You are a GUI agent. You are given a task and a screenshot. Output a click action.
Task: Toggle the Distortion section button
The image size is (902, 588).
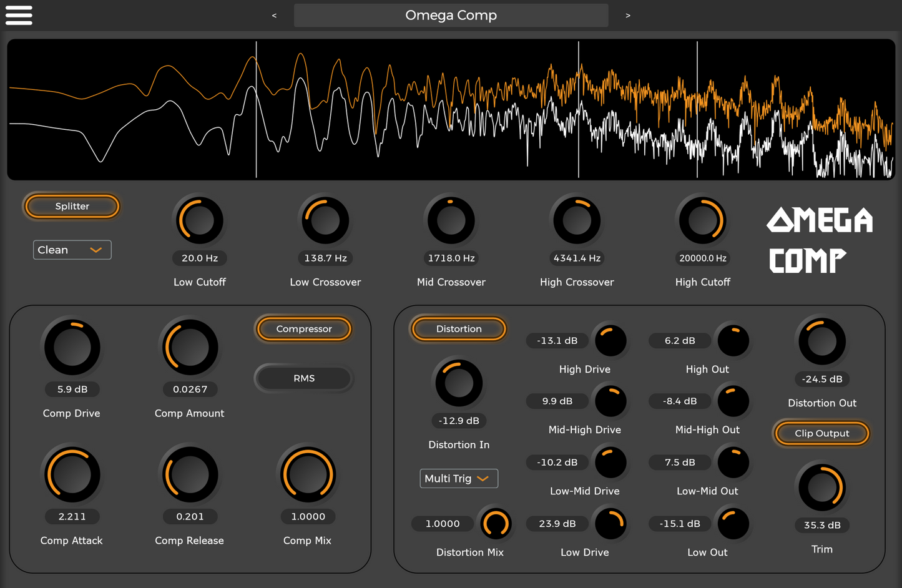(459, 329)
